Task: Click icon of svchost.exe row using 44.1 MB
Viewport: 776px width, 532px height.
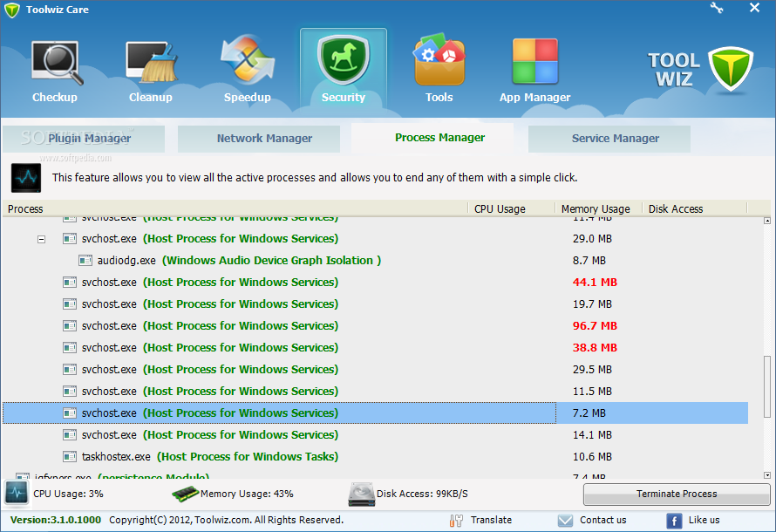Action: pos(70,282)
